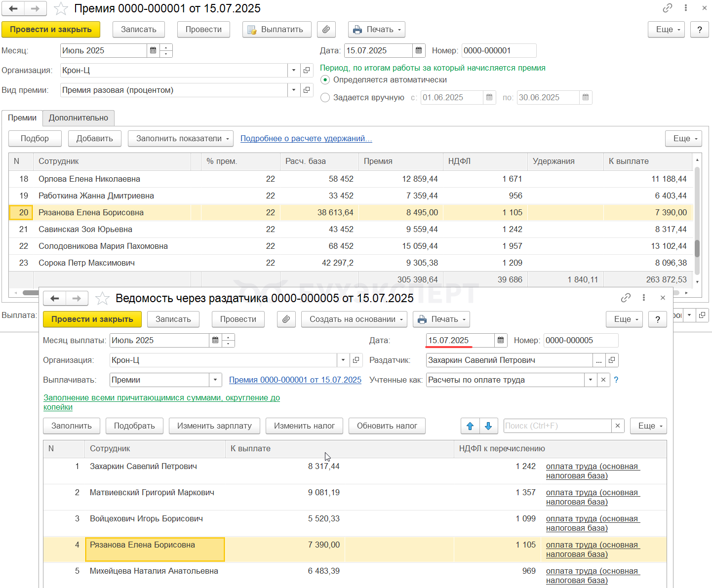This screenshot has height=588, width=712.
Task: Open the Печать menu in Ведомость
Action: click(x=441, y=319)
